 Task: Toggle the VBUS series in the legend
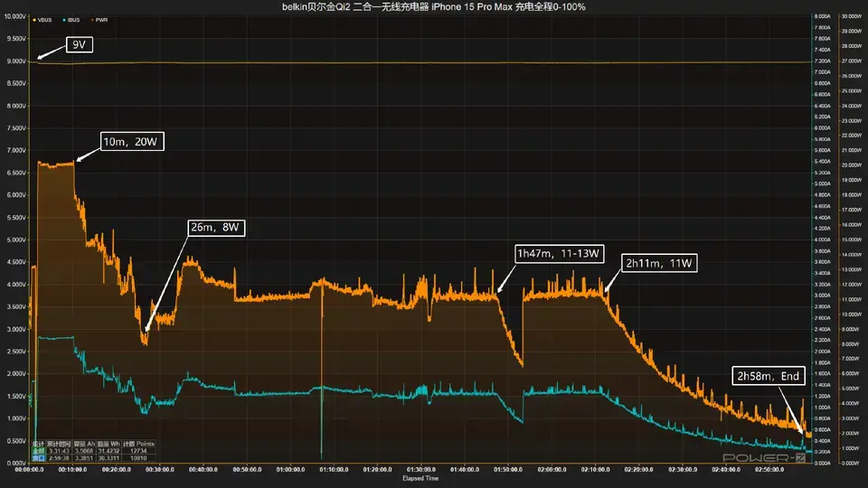[42, 20]
